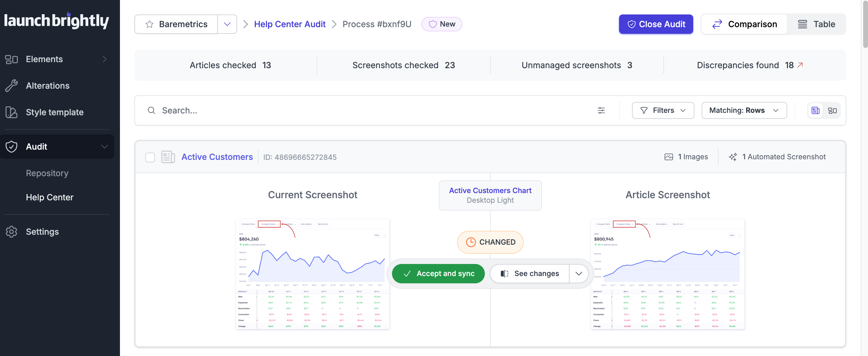Click the article document icon
The height and width of the screenshot is (356, 868).
pos(168,157)
